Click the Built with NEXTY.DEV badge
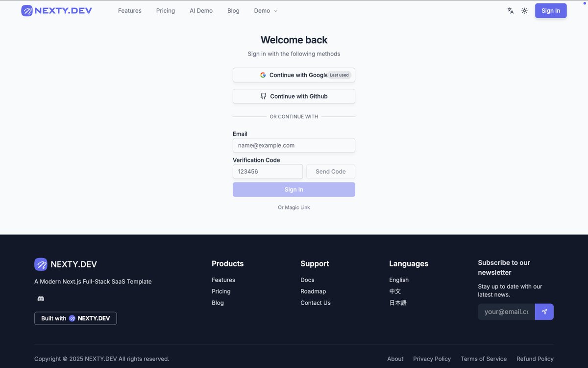The image size is (588, 368). [75, 318]
